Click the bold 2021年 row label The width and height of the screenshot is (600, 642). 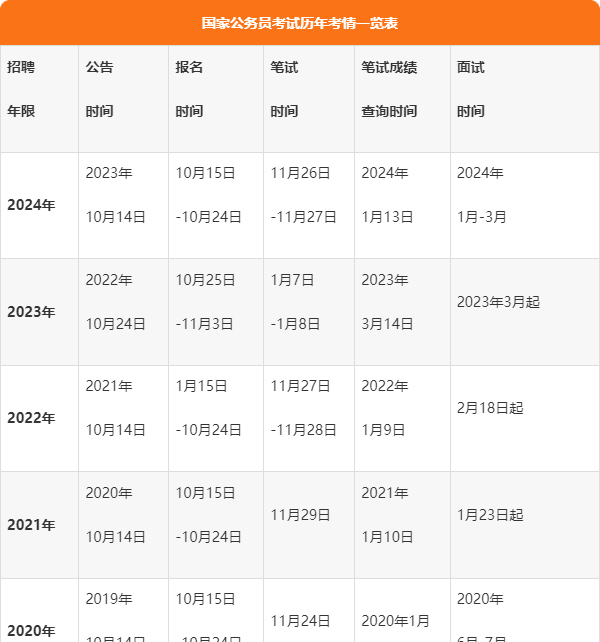coord(31,525)
